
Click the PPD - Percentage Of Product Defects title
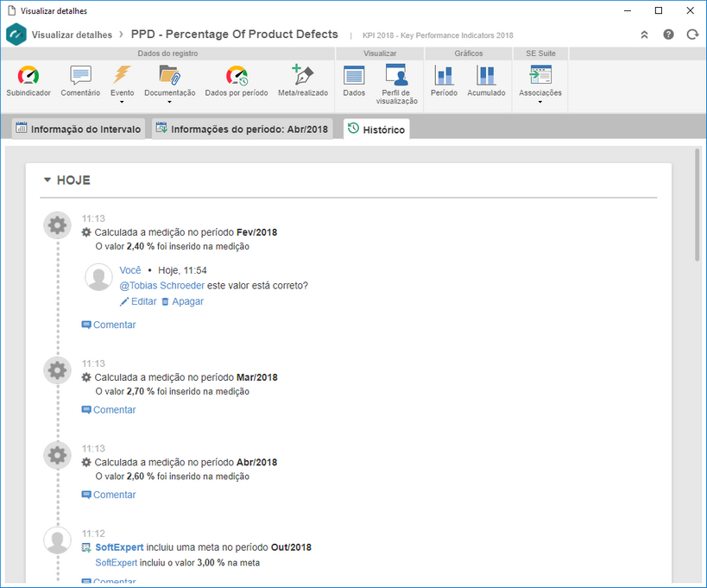[x=235, y=35]
